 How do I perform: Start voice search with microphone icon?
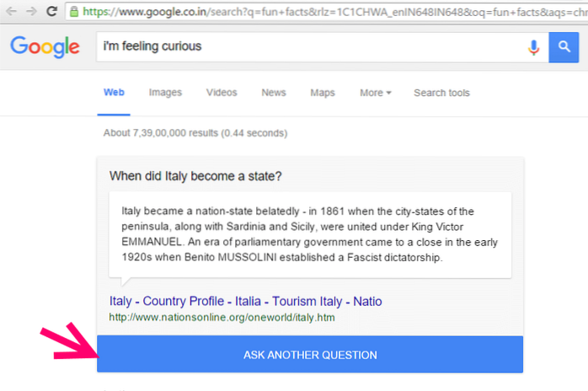[x=532, y=47]
